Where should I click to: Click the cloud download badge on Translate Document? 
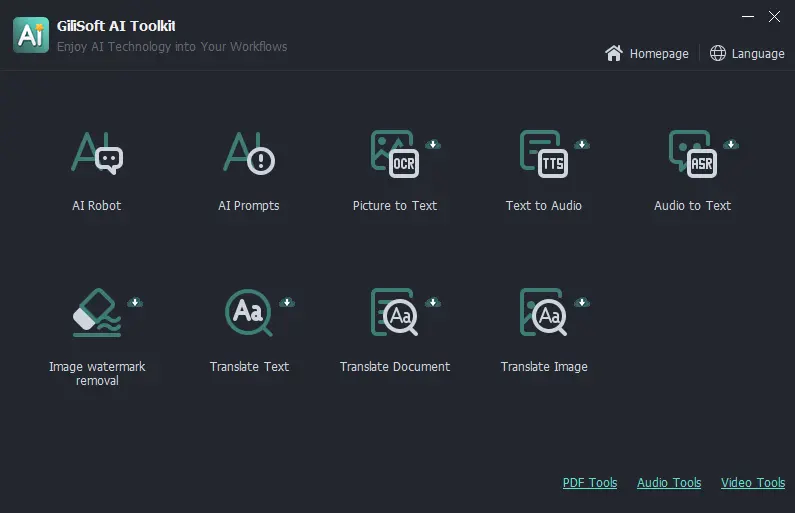[433, 303]
